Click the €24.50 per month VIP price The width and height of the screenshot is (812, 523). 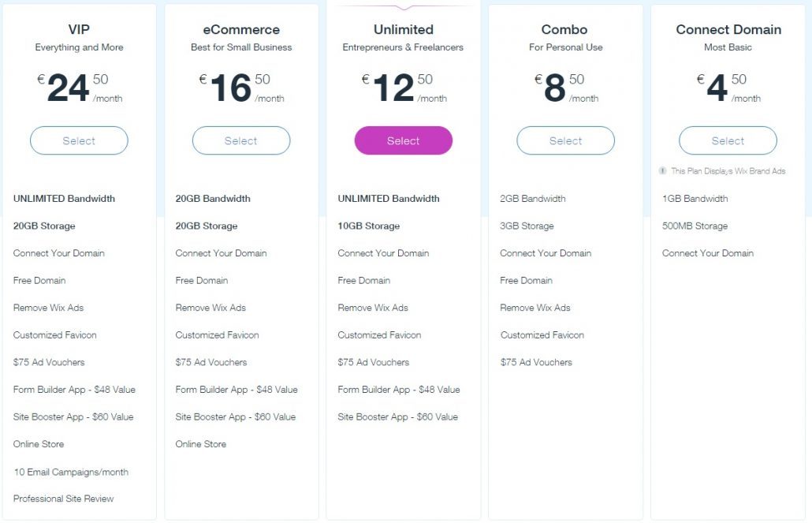coord(79,88)
